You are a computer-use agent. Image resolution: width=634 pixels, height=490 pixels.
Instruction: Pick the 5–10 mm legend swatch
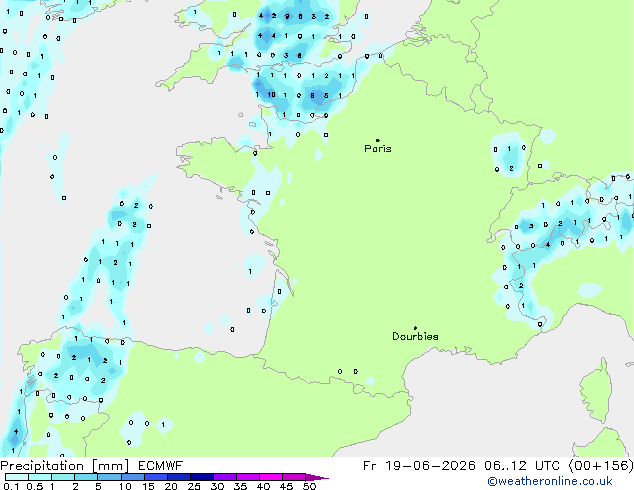click(109, 477)
